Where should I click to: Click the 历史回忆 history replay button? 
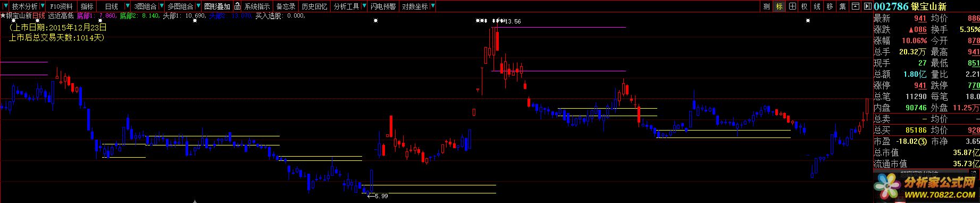[314, 6]
